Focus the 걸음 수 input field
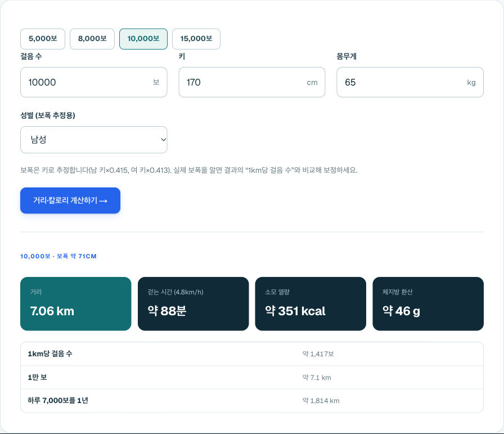Viewport: 504px width, 434px height. pyautogui.click(x=93, y=82)
